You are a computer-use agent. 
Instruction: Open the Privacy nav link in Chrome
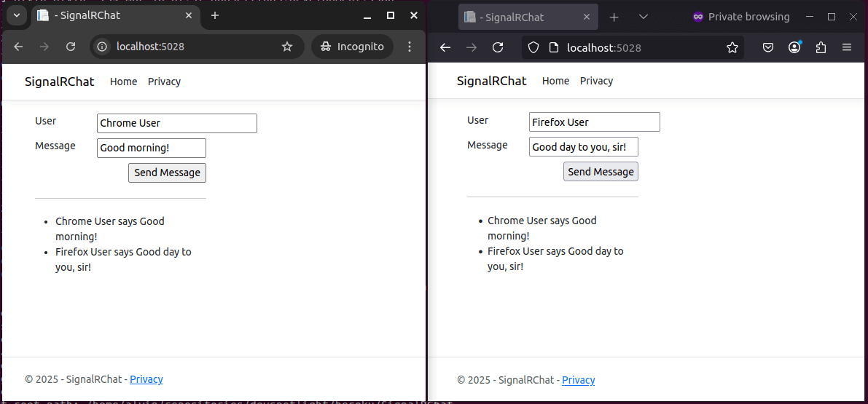(165, 82)
